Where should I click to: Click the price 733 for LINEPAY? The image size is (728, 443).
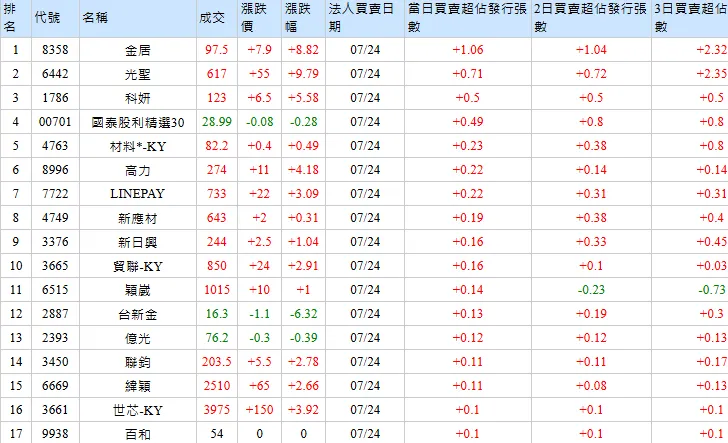pos(217,194)
